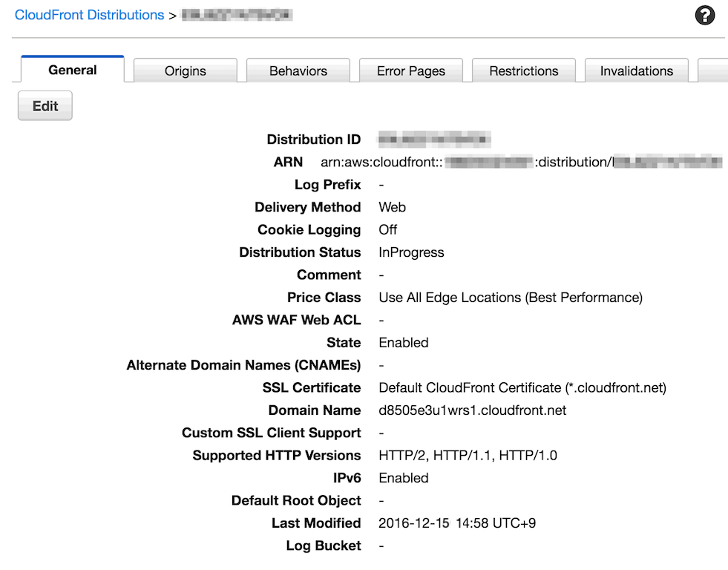The width and height of the screenshot is (728, 570).
Task: Click the IPv6 value Enabled
Action: (x=404, y=478)
